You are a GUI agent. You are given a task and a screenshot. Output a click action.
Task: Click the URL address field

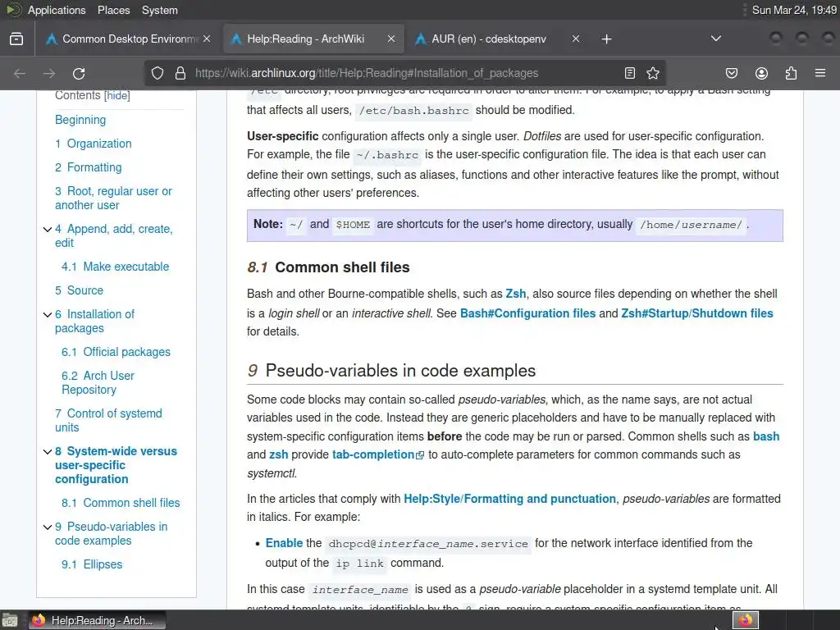pyautogui.click(x=404, y=73)
